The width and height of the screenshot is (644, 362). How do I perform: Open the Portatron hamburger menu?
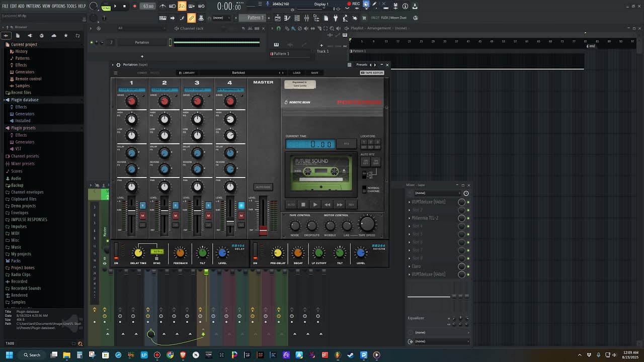pos(115,73)
